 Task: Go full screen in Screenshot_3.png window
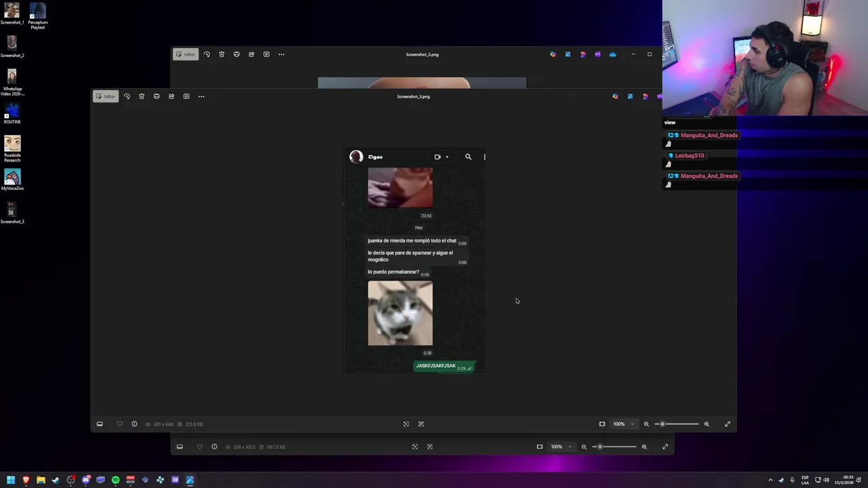728,424
